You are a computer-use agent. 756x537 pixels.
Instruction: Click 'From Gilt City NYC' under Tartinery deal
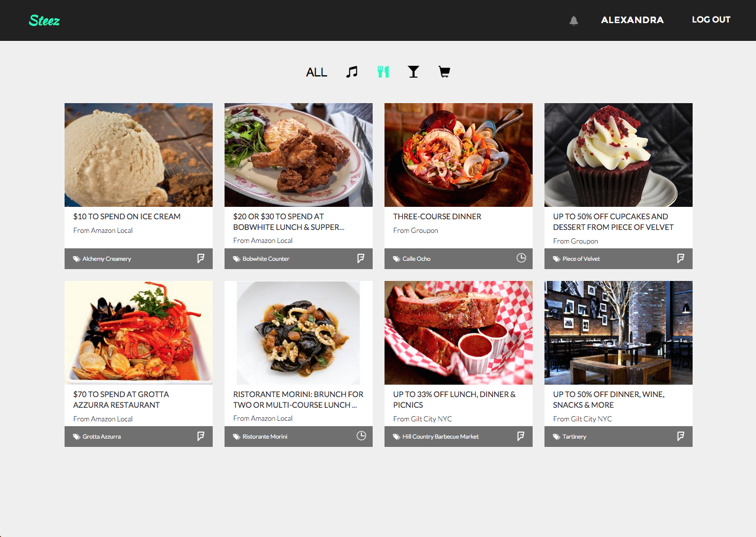pyautogui.click(x=582, y=419)
